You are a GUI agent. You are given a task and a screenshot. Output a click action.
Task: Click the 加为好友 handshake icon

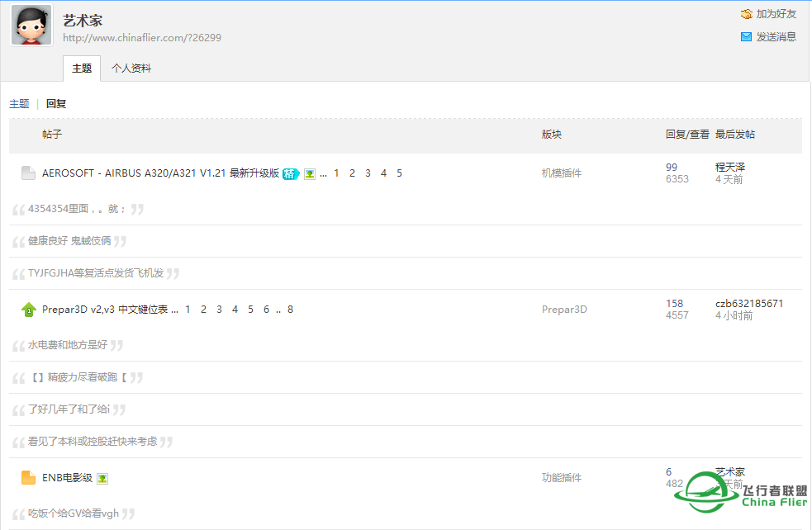point(746,14)
